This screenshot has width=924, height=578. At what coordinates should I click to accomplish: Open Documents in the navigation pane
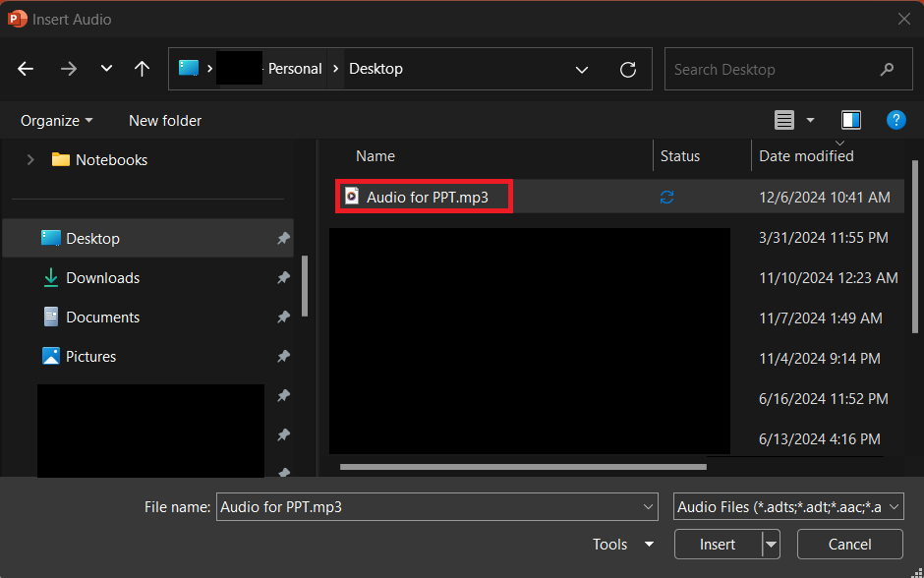coord(91,317)
